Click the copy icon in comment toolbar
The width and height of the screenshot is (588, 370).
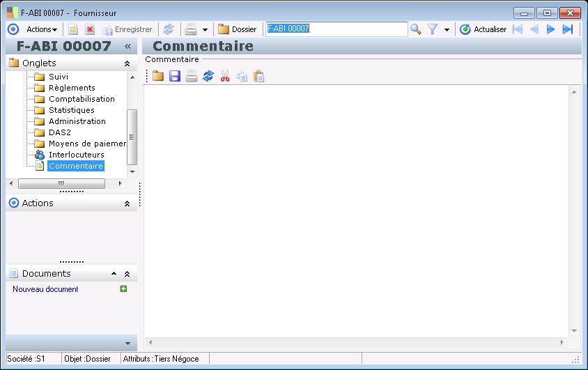coord(242,76)
